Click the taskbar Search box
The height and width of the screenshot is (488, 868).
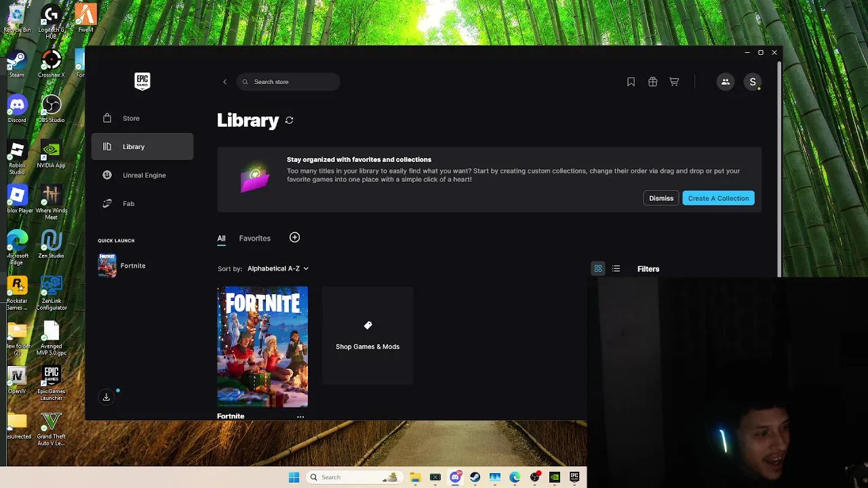(353, 477)
